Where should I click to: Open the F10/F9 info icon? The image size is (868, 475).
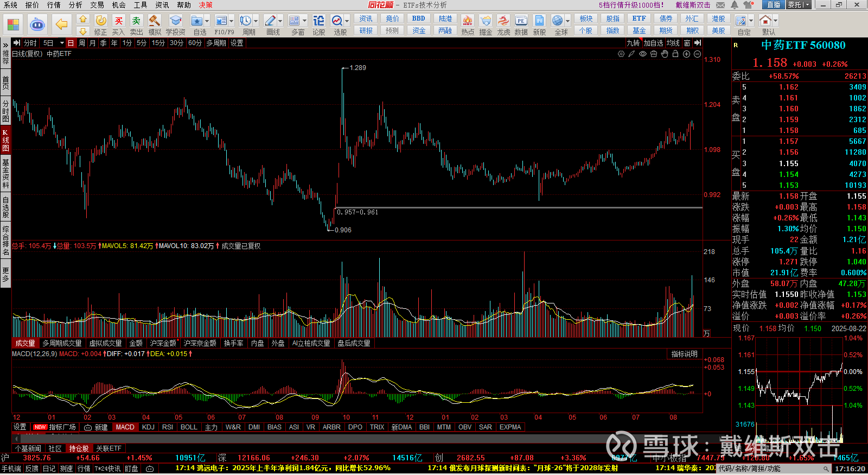point(221,21)
